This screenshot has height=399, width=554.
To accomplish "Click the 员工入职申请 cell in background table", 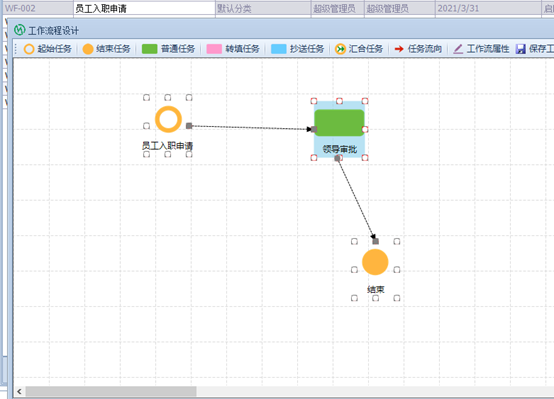I will (x=144, y=8).
